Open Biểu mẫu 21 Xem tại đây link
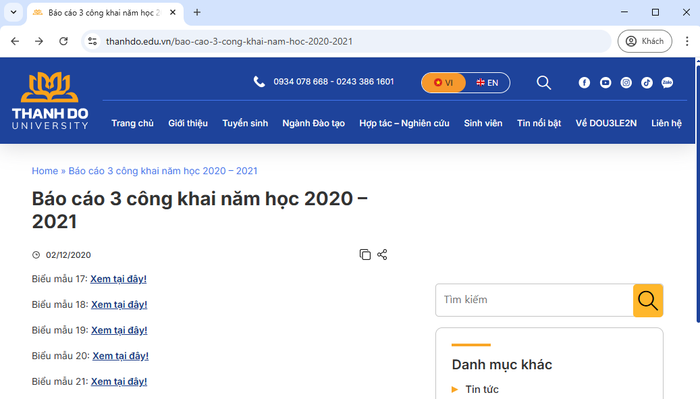700x399 pixels. (x=119, y=382)
